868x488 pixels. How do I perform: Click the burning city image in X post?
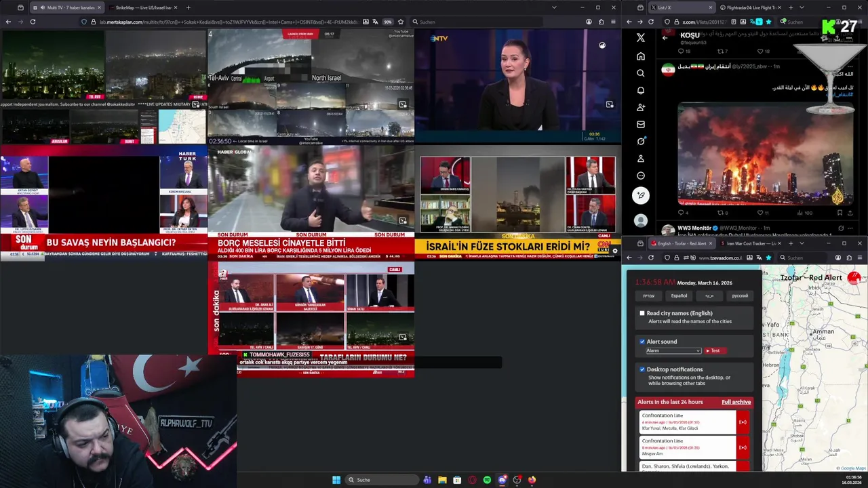pyautogui.click(x=766, y=154)
